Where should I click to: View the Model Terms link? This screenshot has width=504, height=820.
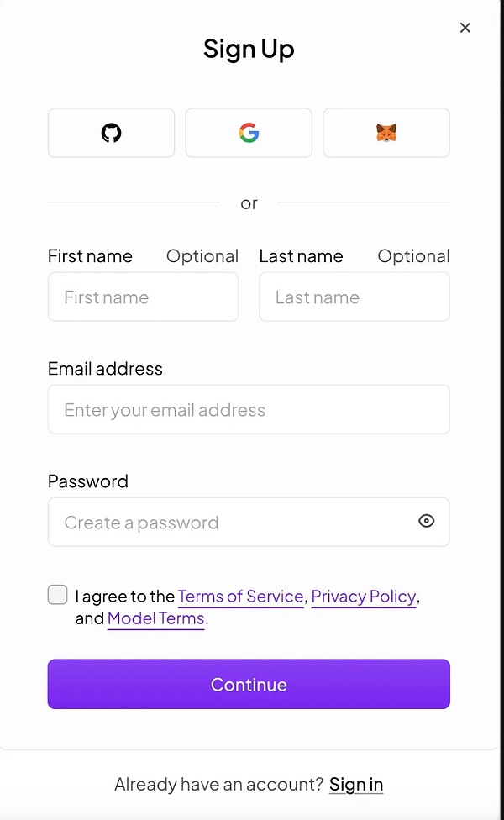(155, 618)
